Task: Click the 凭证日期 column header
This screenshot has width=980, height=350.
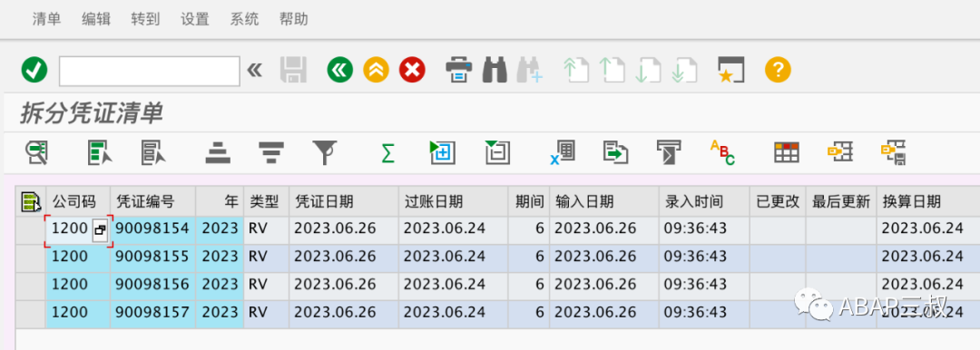Action: (344, 201)
